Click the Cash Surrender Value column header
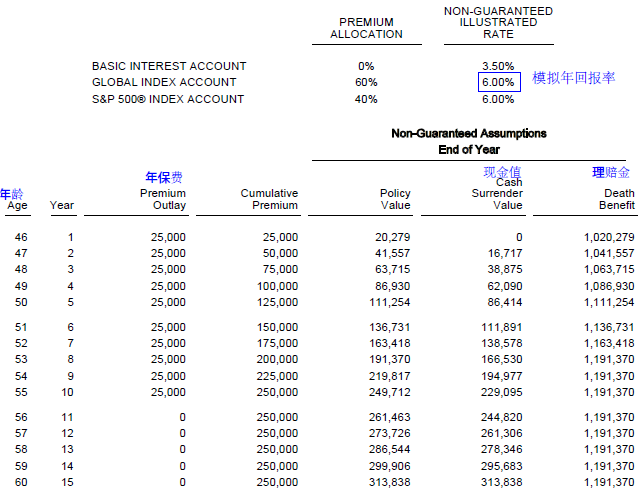Viewport: 644px width, 496px height. [x=497, y=193]
